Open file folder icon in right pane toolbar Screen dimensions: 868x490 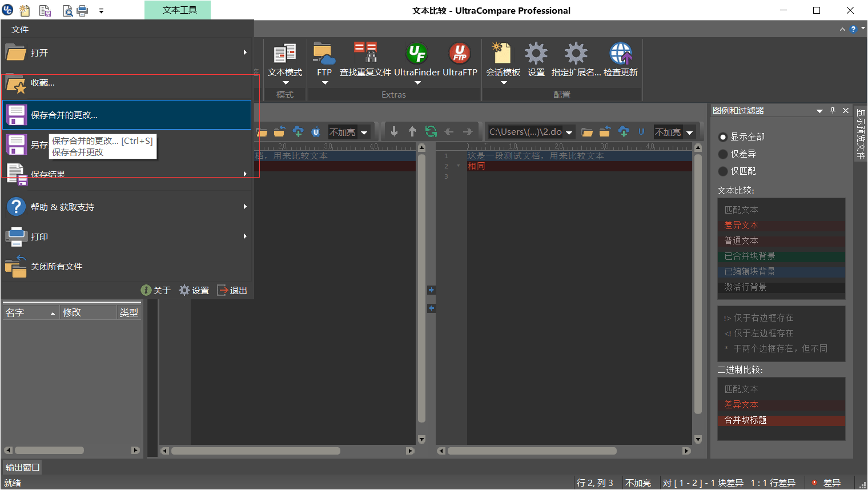(x=587, y=132)
